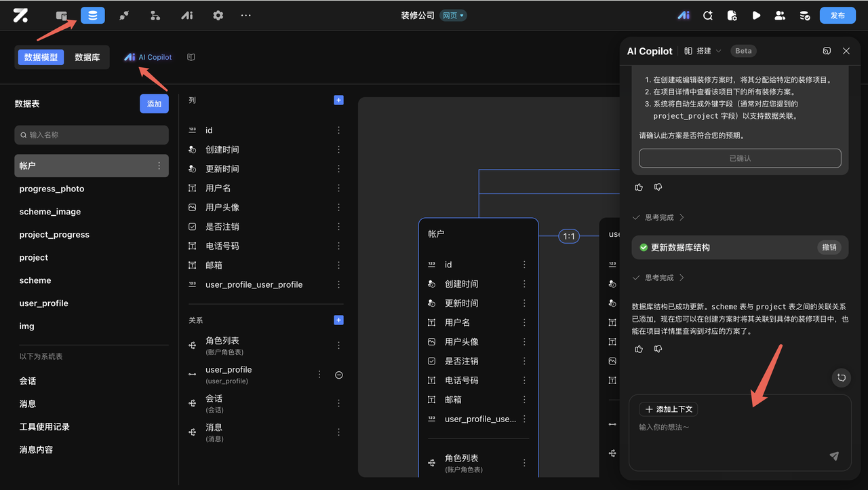Open the collaborators people icon in top bar
The image size is (868, 490).
(x=780, y=16)
